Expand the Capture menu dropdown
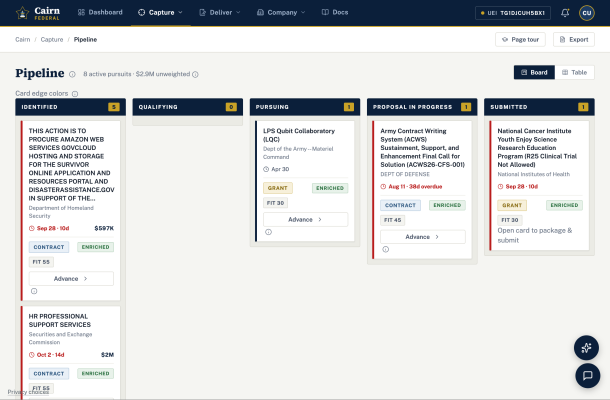 pyautogui.click(x=160, y=12)
